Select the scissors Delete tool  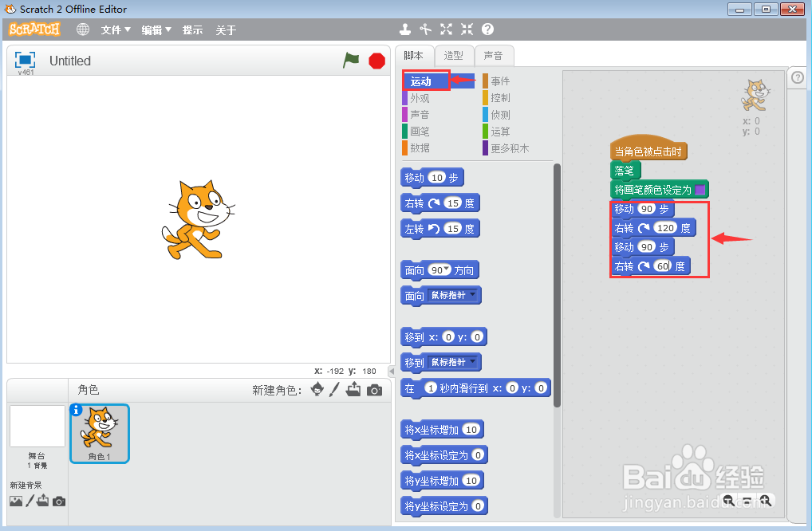(x=425, y=29)
